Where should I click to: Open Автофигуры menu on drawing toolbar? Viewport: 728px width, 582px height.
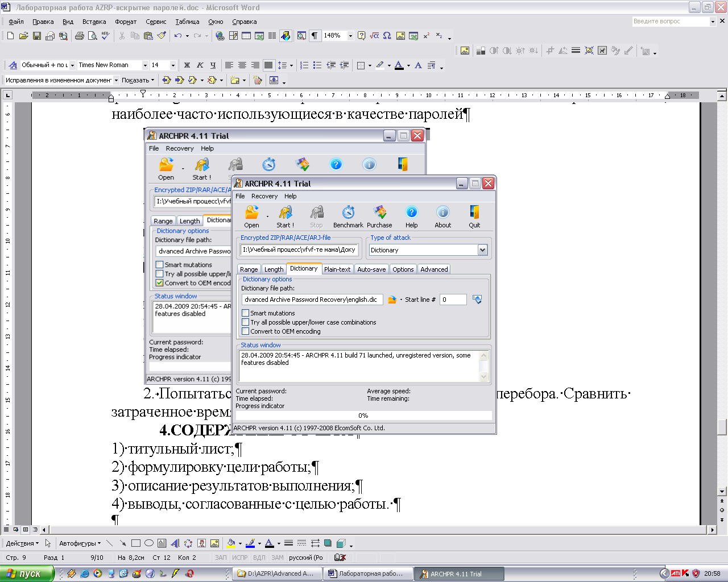coord(80,543)
